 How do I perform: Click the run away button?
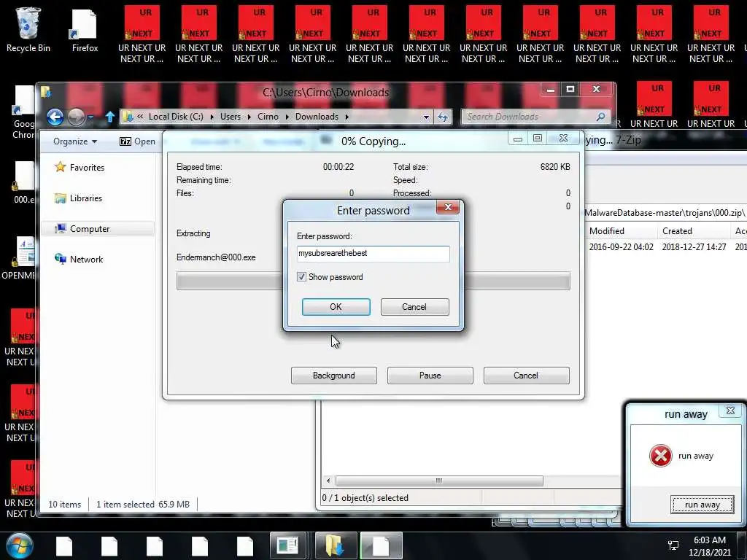pos(703,505)
